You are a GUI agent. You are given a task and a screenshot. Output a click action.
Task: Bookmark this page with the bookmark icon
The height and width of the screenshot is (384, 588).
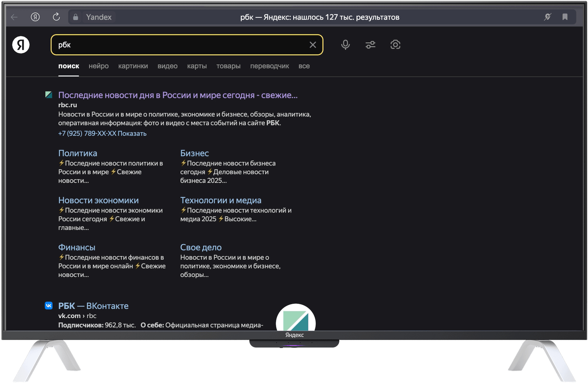point(565,17)
